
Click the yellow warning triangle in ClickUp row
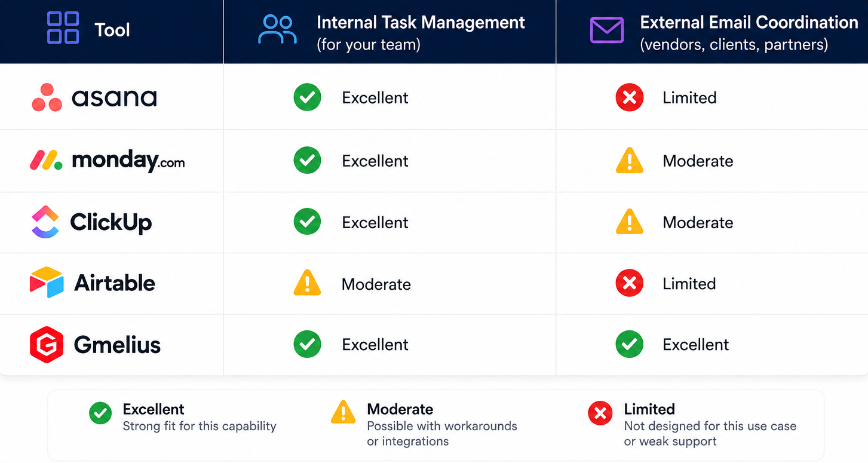pos(629,222)
